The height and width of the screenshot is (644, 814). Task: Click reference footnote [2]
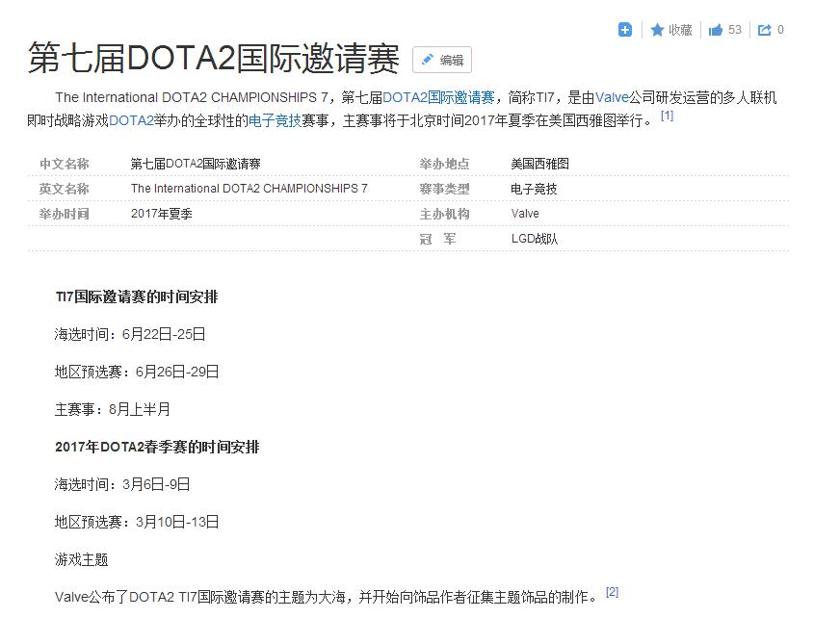coord(612,592)
